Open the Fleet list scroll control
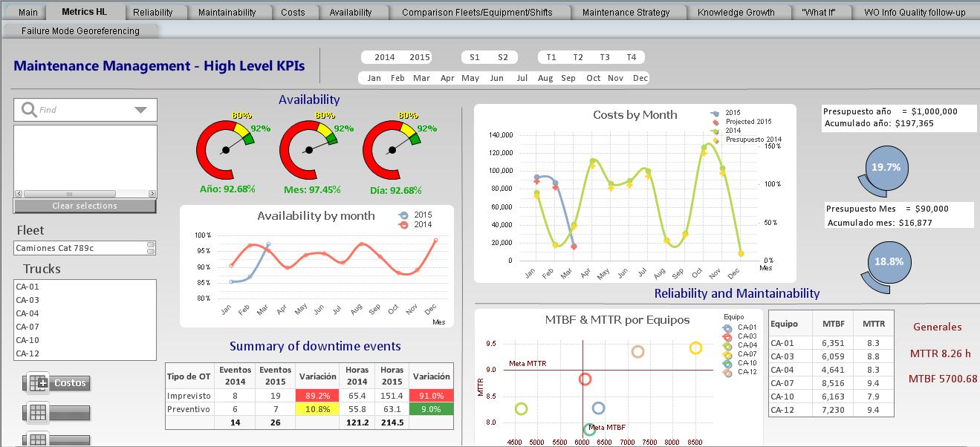Screen dimensions: 980x447 coord(151,247)
